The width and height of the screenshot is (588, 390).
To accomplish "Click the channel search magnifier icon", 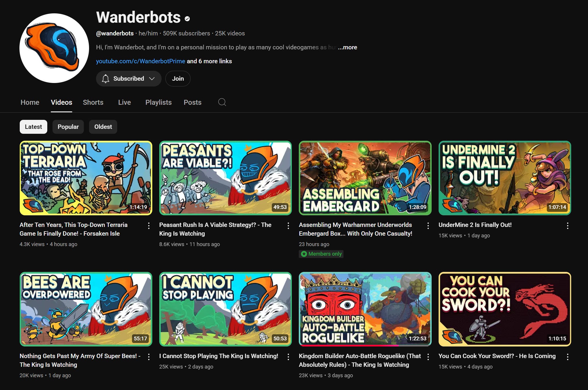I will [x=222, y=102].
